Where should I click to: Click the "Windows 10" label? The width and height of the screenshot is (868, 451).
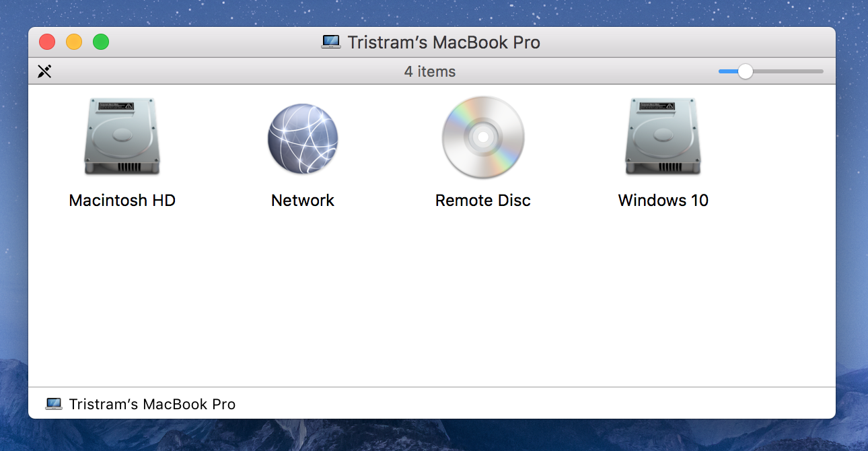coord(663,201)
